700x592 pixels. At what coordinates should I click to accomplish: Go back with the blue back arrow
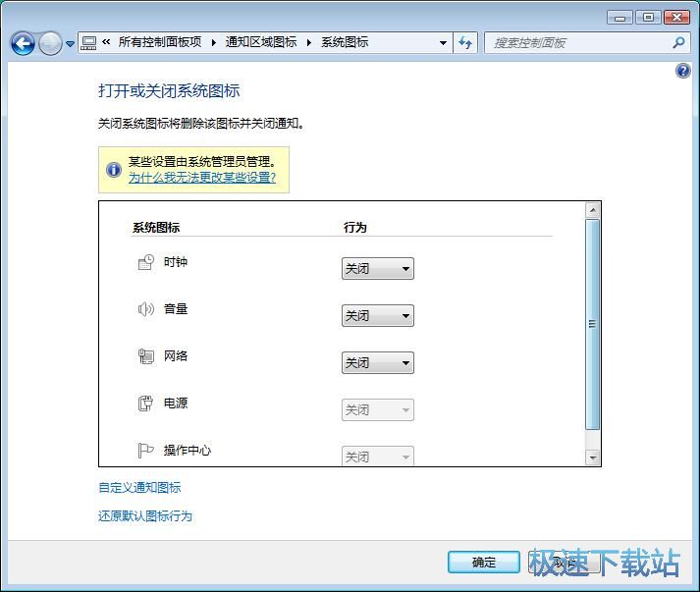[23, 43]
